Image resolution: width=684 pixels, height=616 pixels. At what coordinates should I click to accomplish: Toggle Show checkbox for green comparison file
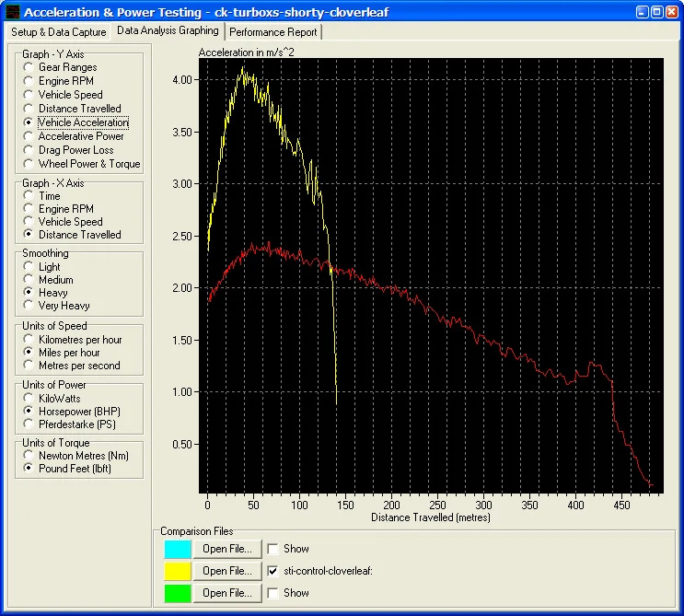coord(273,593)
